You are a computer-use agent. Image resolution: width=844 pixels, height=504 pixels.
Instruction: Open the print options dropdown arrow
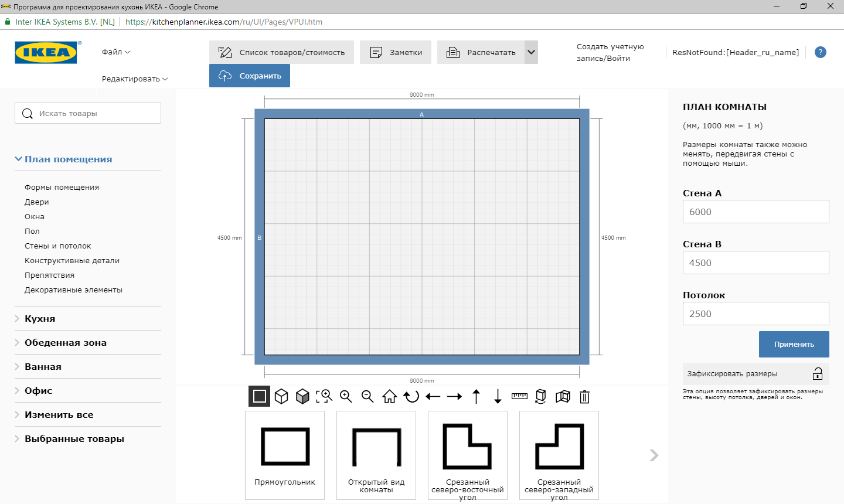[531, 52]
